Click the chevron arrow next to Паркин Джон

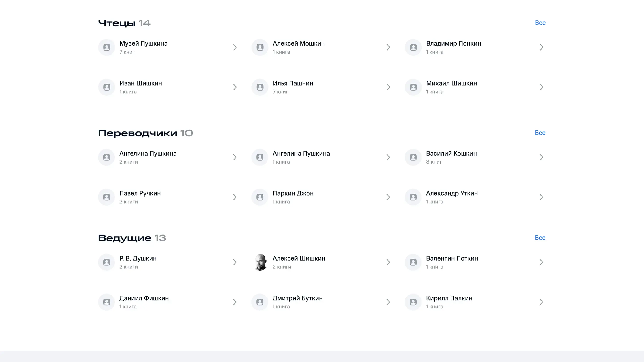pos(388,197)
